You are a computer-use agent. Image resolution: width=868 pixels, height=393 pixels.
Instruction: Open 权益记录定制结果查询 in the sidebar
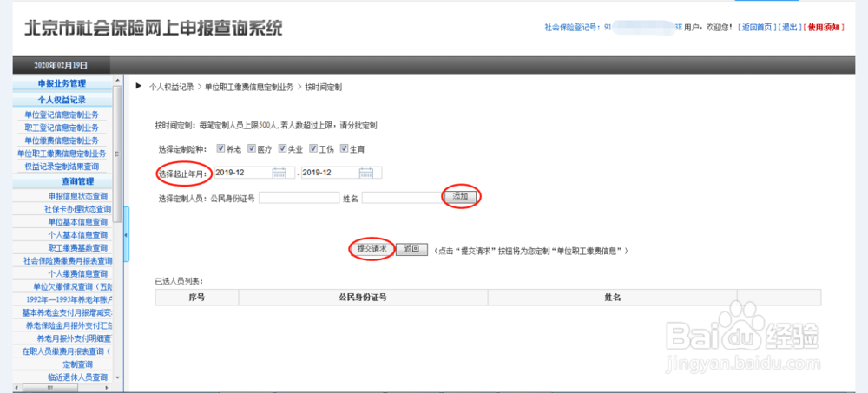click(62, 167)
